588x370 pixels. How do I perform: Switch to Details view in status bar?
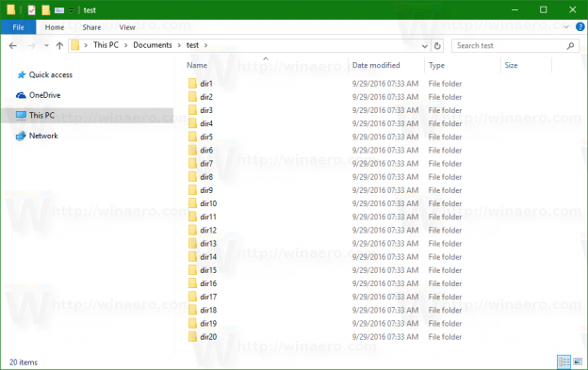pos(563,362)
